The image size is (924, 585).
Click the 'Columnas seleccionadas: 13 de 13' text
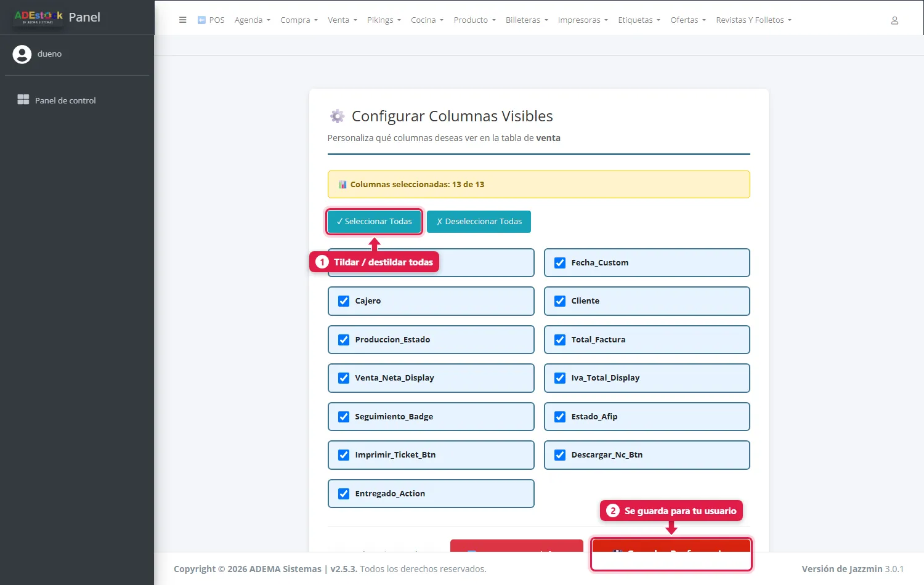tap(417, 185)
